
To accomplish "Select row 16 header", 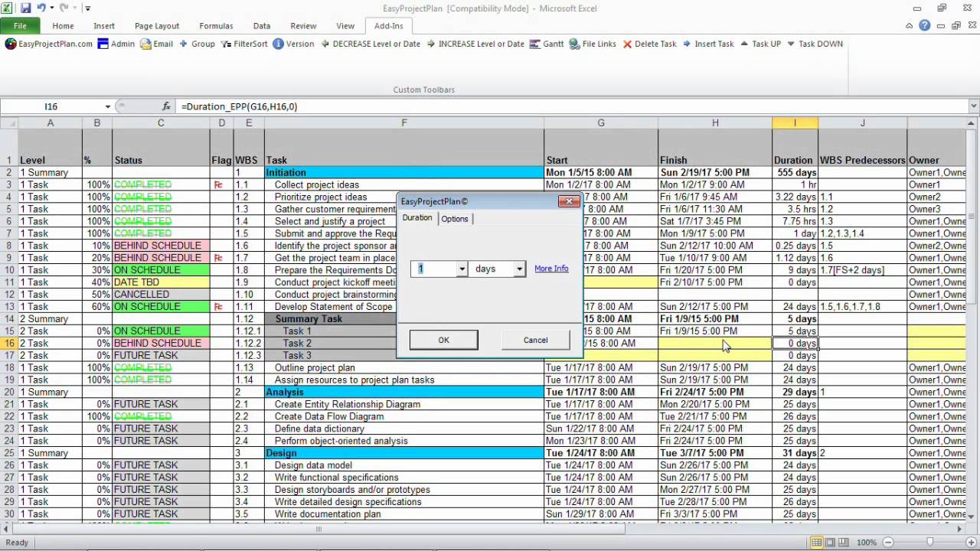I will (9, 343).
